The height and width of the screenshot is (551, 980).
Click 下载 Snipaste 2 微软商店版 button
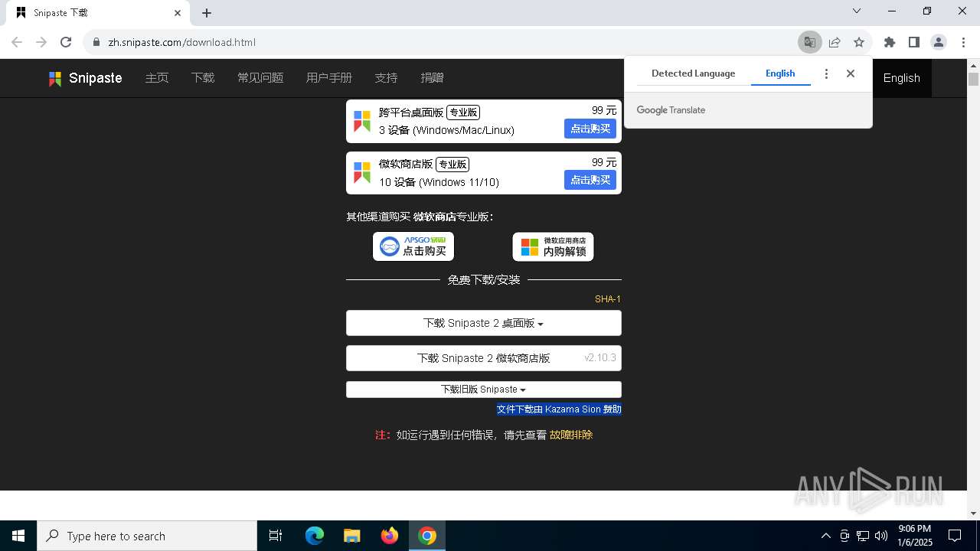tap(483, 358)
